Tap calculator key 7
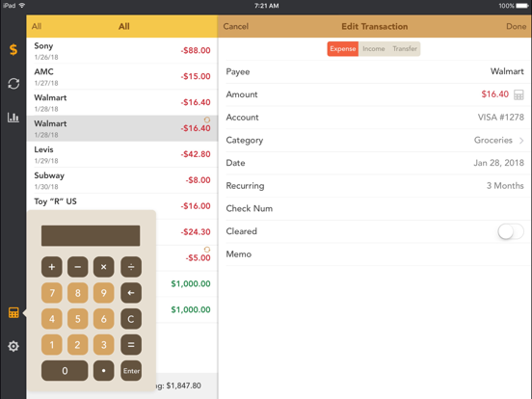The height and width of the screenshot is (399, 532). (x=52, y=293)
